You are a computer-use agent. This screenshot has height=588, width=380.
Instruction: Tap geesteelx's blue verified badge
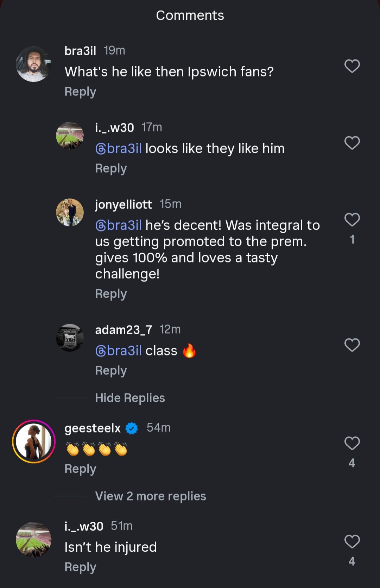[132, 428]
